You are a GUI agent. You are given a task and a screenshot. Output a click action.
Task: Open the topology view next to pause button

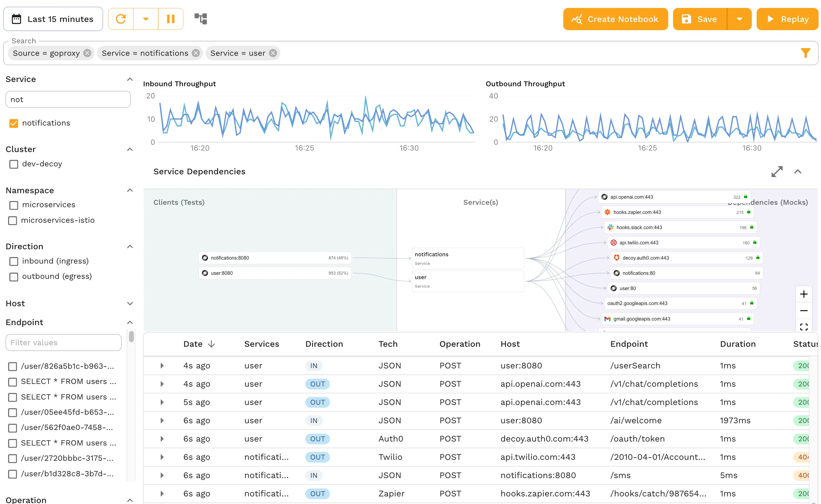(200, 19)
